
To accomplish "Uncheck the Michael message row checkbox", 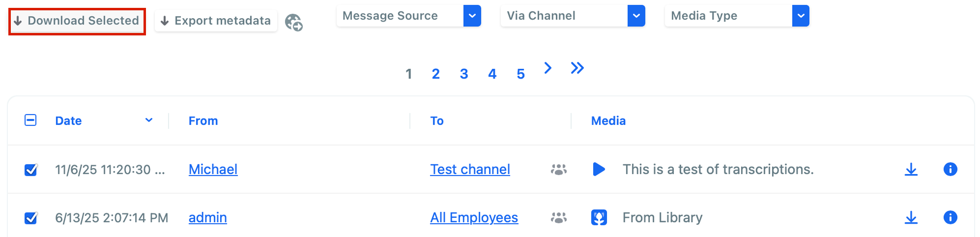I will pos(31,170).
